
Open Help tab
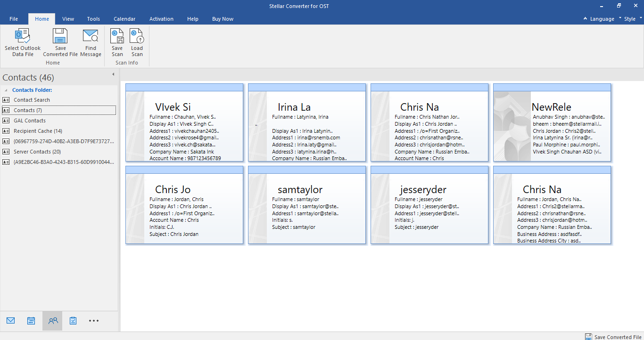point(193,19)
